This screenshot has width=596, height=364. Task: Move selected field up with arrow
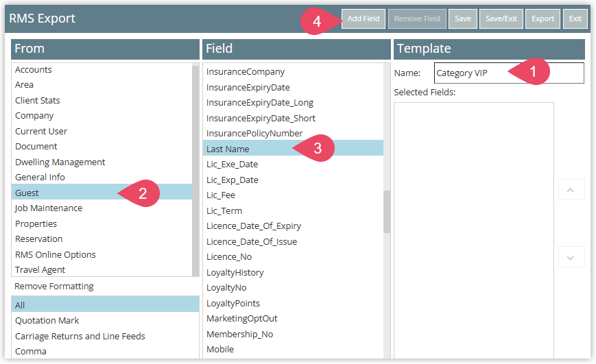(x=571, y=190)
